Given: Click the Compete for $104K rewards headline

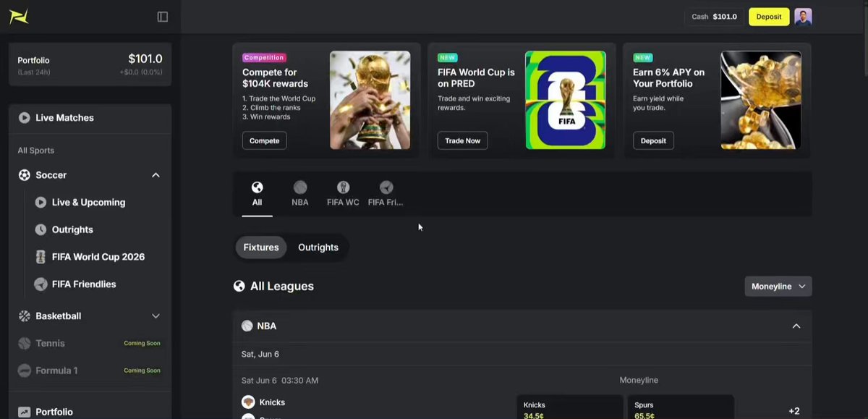Looking at the screenshot, I should point(275,78).
